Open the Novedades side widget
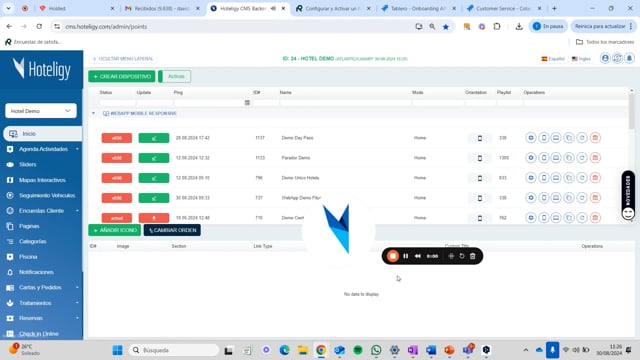Viewport: 640px width, 360px height. coord(628,195)
